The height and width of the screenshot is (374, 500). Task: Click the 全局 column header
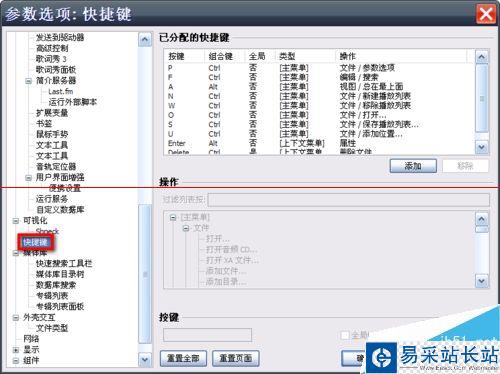tap(260, 56)
